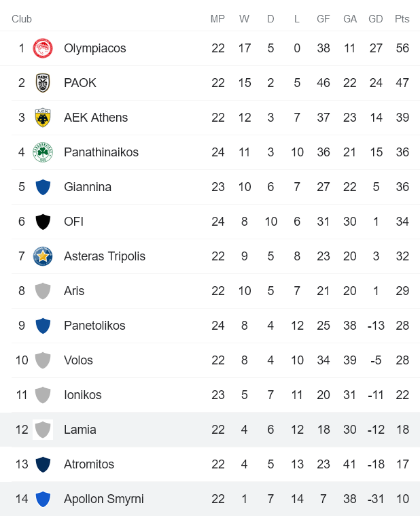420x516 pixels.
Task: Open the Panetolikos team name link
Action: pyautogui.click(x=94, y=326)
